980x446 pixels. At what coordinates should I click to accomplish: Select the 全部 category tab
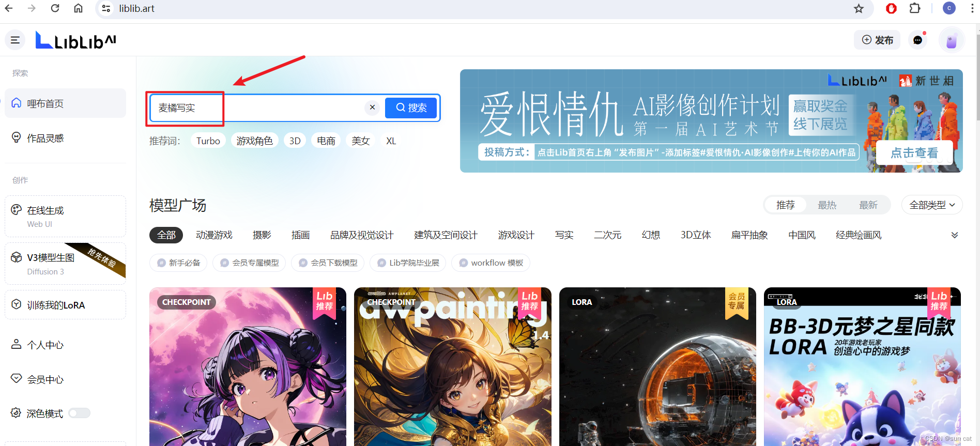point(166,235)
